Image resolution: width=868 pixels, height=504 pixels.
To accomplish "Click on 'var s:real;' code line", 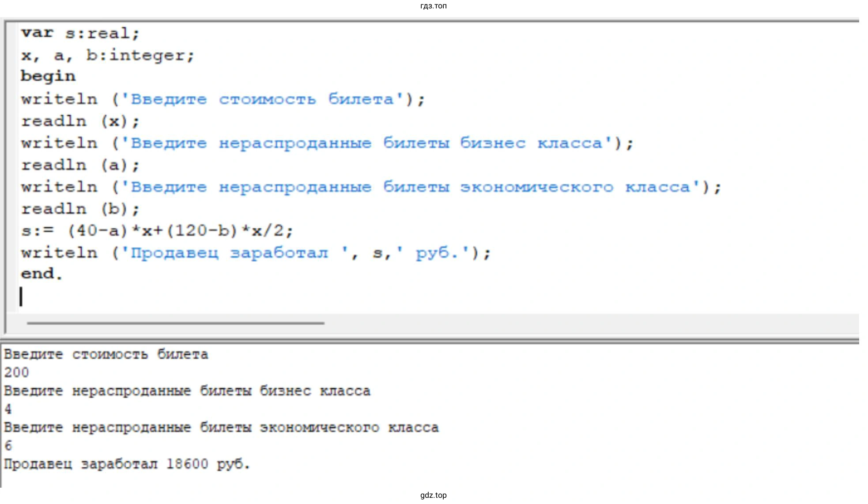I will (80, 33).
